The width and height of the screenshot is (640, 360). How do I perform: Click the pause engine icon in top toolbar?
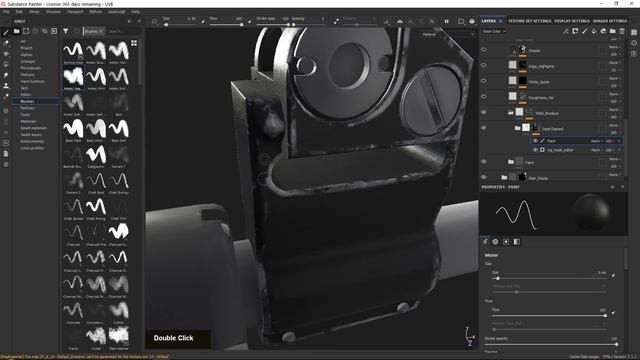(x=447, y=21)
